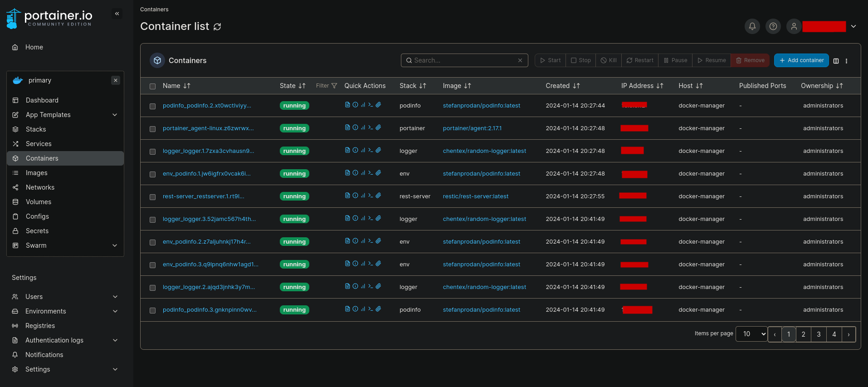Viewport: 868px width, 387px height.
Task: Open the three-dot table options menu
Action: tap(846, 61)
